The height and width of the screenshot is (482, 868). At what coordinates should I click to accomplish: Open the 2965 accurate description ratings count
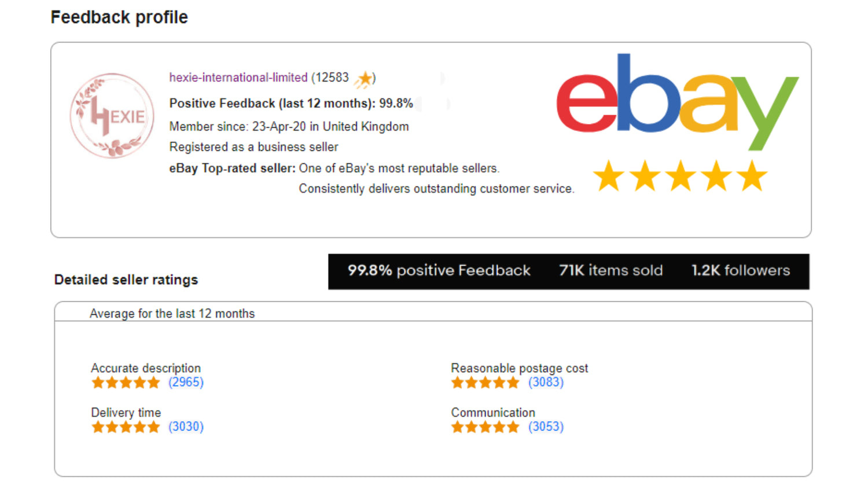coord(186,382)
